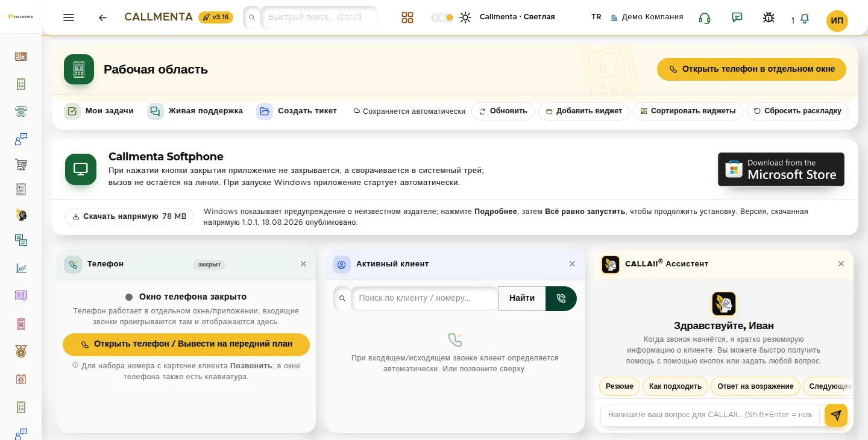Image resolution: width=868 pixels, height=440 pixels.
Task: Click the Callmenta · Светлая theme label
Action: (517, 17)
